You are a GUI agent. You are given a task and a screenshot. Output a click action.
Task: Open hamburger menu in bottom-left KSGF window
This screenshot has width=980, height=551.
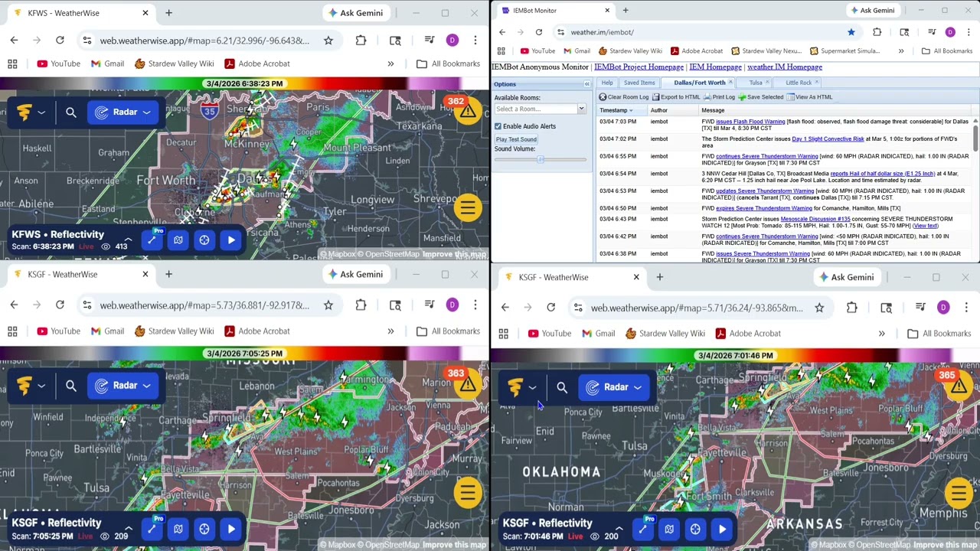click(x=468, y=494)
